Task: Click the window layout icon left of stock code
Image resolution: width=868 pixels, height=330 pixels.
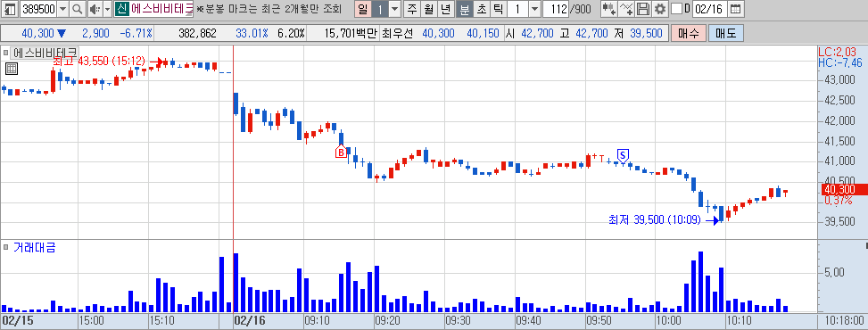Action: tap(10, 9)
